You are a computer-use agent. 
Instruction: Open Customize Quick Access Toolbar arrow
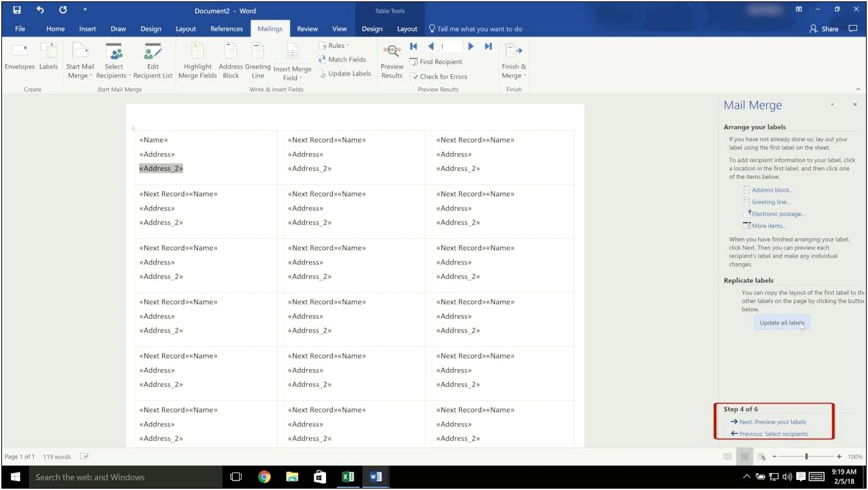pyautogui.click(x=84, y=10)
